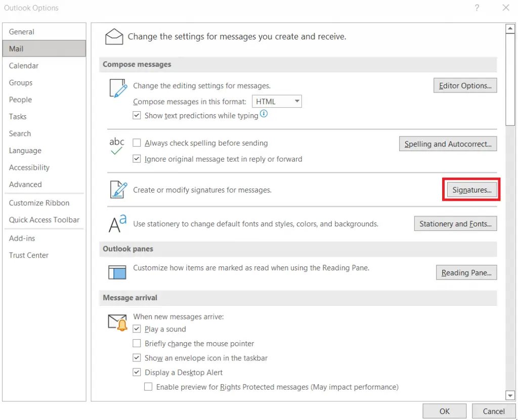Confirm with the OK button
The height and width of the screenshot is (420, 518).
[x=444, y=411]
